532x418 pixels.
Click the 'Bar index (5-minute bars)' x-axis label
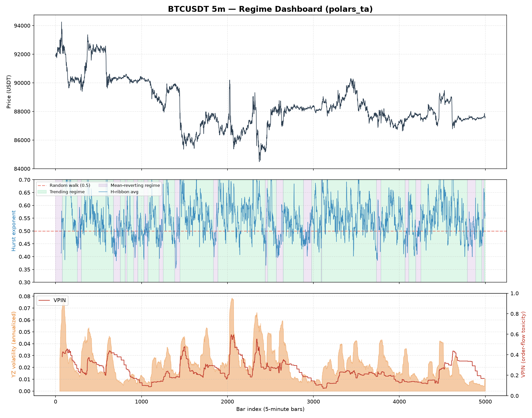[x=270, y=409]
